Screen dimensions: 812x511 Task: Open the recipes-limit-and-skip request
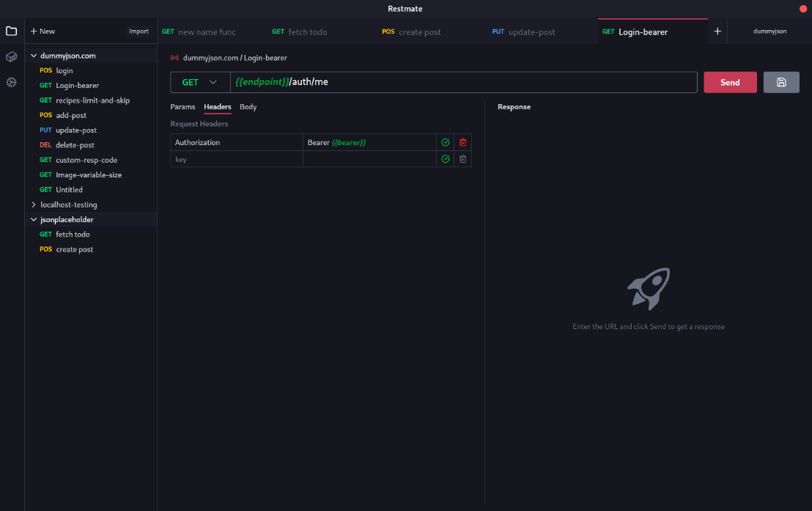pos(91,100)
